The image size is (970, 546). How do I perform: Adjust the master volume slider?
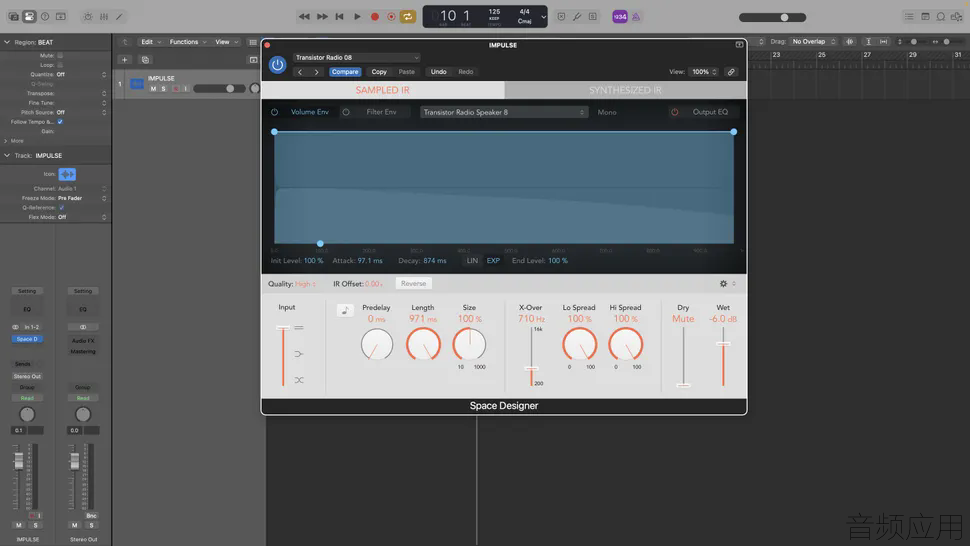click(773, 17)
